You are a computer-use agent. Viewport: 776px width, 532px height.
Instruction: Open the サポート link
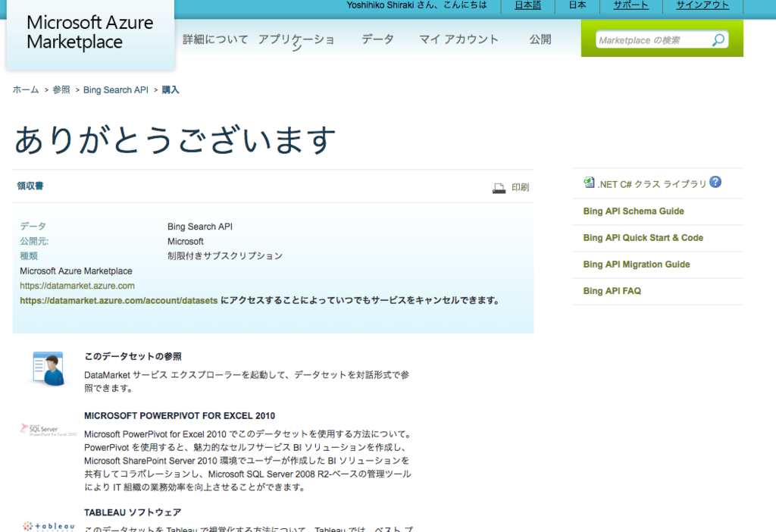tap(630, 5)
